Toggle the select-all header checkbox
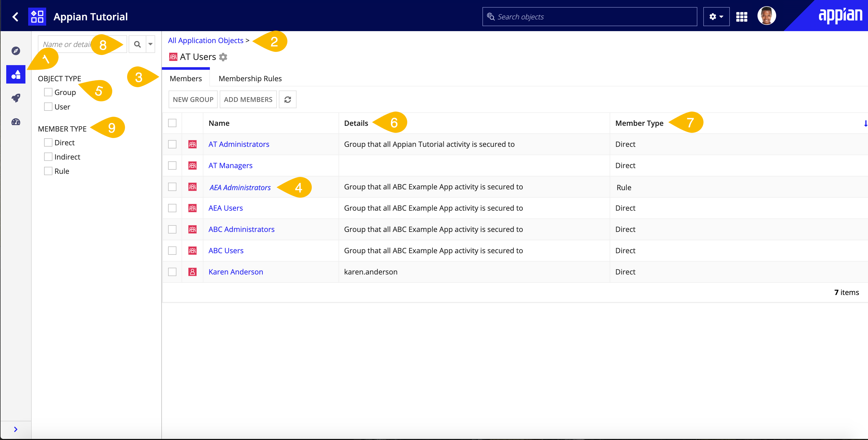Image resolution: width=868 pixels, height=440 pixels. (172, 123)
